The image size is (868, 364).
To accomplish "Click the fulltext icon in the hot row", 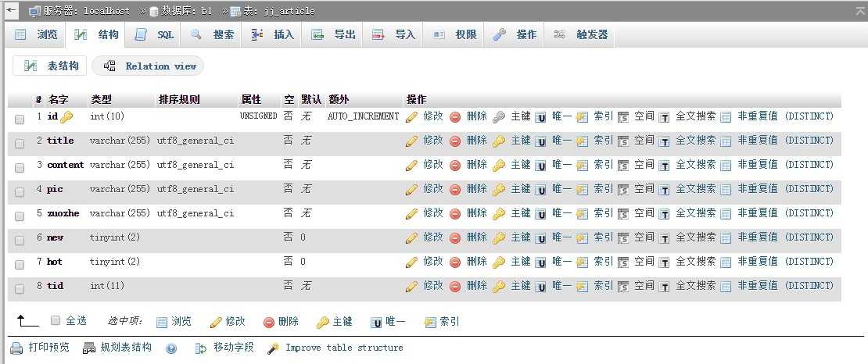I will (664, 262).
